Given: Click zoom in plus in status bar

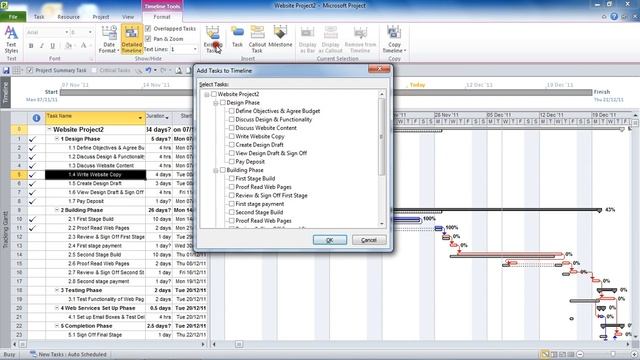Looking at the screenshot, I should coord(634,354).
